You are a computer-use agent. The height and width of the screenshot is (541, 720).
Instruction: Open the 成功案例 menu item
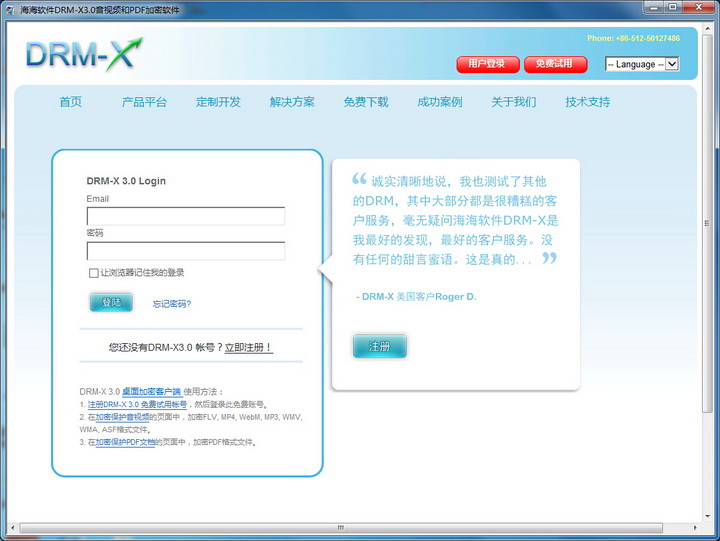440,102
